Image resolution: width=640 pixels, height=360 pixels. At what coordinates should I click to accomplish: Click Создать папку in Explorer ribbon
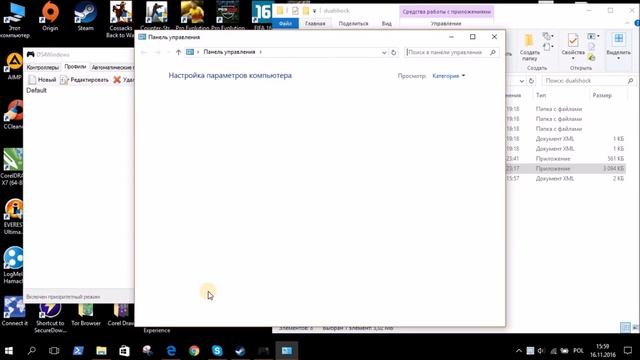coord(529,47)
